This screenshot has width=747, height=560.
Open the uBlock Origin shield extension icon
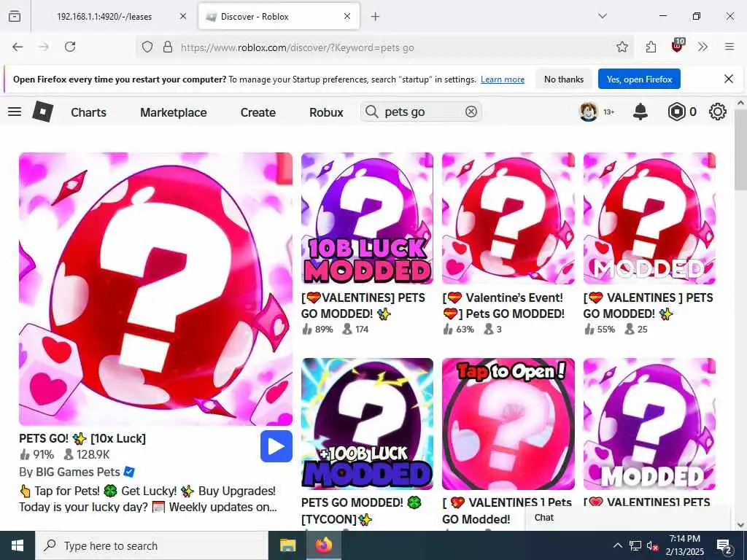point(678,46)
